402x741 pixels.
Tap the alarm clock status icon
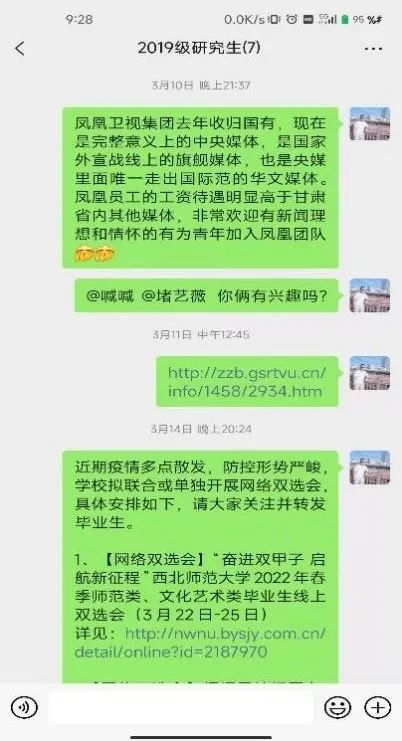[292, 19]
